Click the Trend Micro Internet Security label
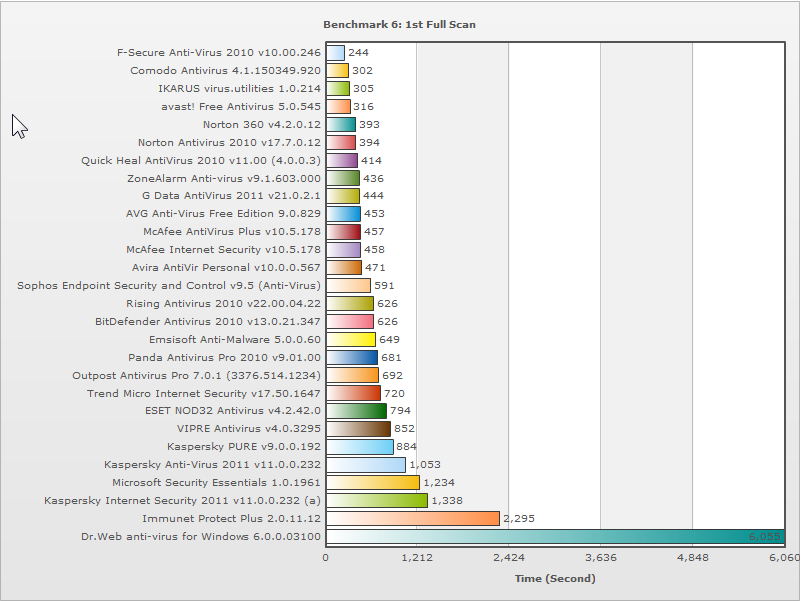The width and height of the screenshot is (801, 601). point(204,393)
